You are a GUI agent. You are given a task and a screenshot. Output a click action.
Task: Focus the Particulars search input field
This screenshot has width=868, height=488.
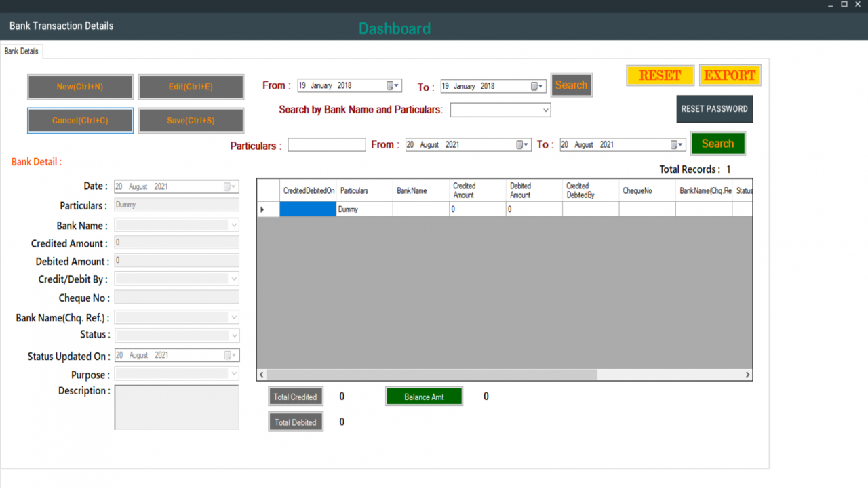(x=327, y=145)
